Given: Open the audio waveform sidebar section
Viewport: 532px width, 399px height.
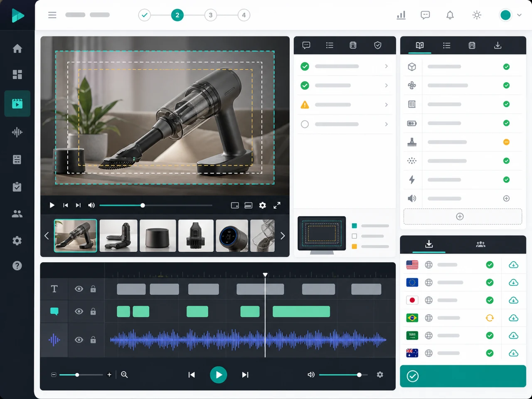Looking at the screenshot, I should [17, 132].
